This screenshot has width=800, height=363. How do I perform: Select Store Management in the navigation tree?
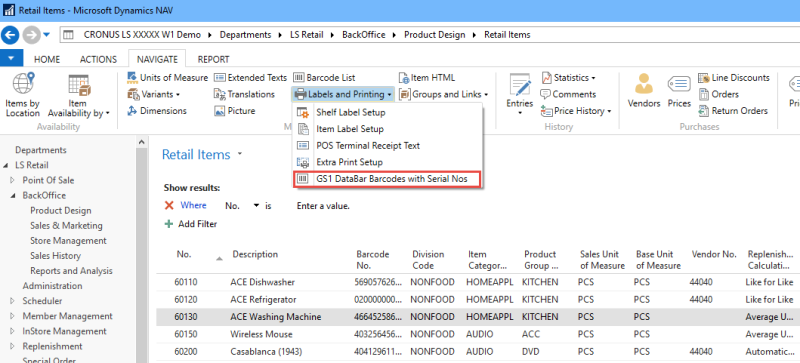click(x=68, y=240)
